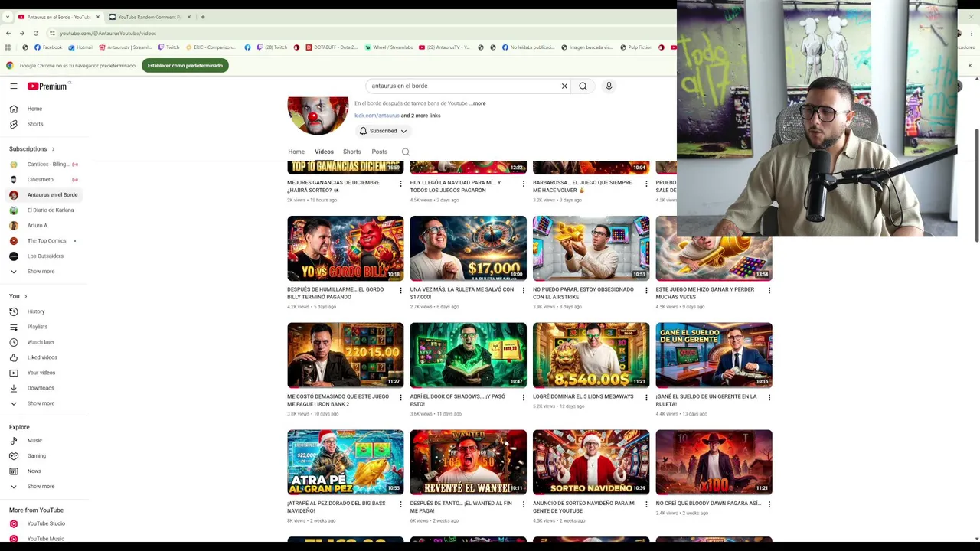Switch to channel Shorts tab
Viewport: 980px width, 551px height.
tap(351, 152)
